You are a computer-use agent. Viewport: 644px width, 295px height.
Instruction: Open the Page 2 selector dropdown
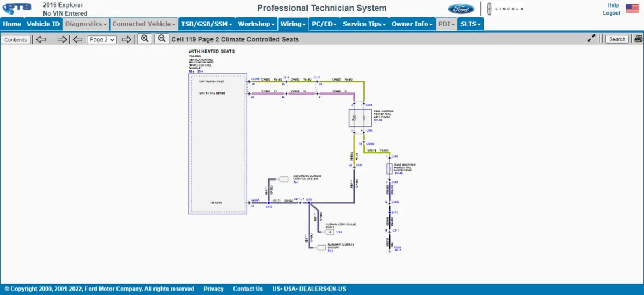102,39
